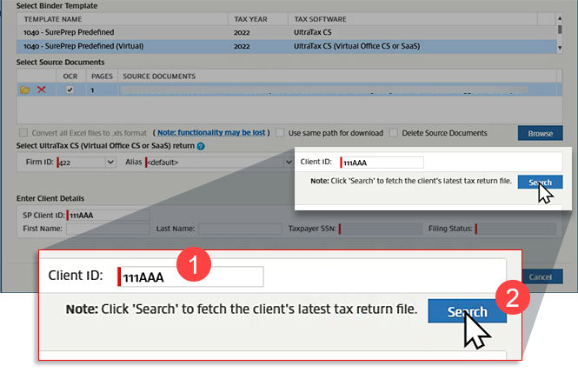This screenshot has height=392, width=578.
Task: Click the UltraTax CS cell in first template row
Action: (313, 32)
